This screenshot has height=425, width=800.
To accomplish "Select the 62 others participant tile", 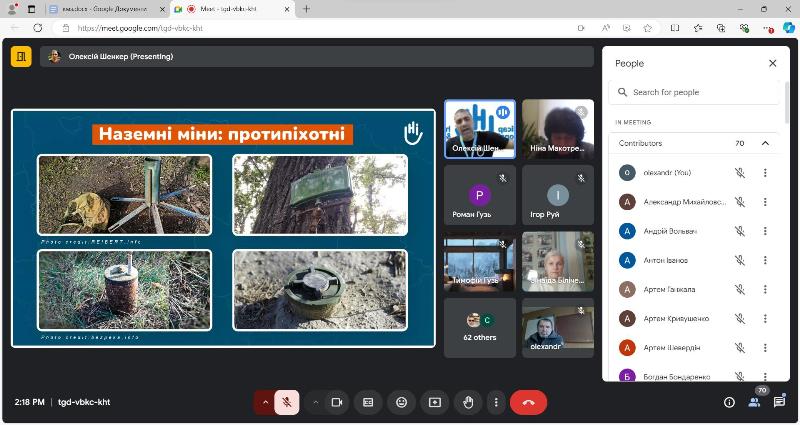I will pos(480,328).
